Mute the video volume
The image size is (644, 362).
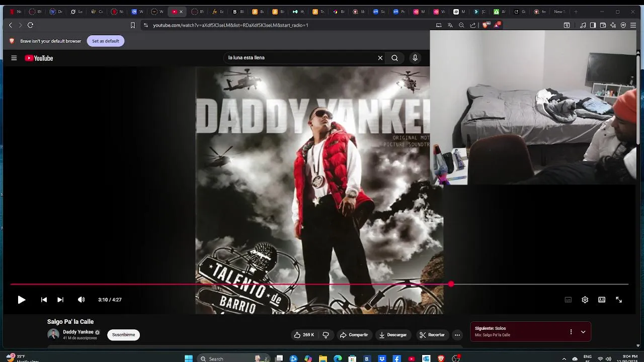[81, 300]
